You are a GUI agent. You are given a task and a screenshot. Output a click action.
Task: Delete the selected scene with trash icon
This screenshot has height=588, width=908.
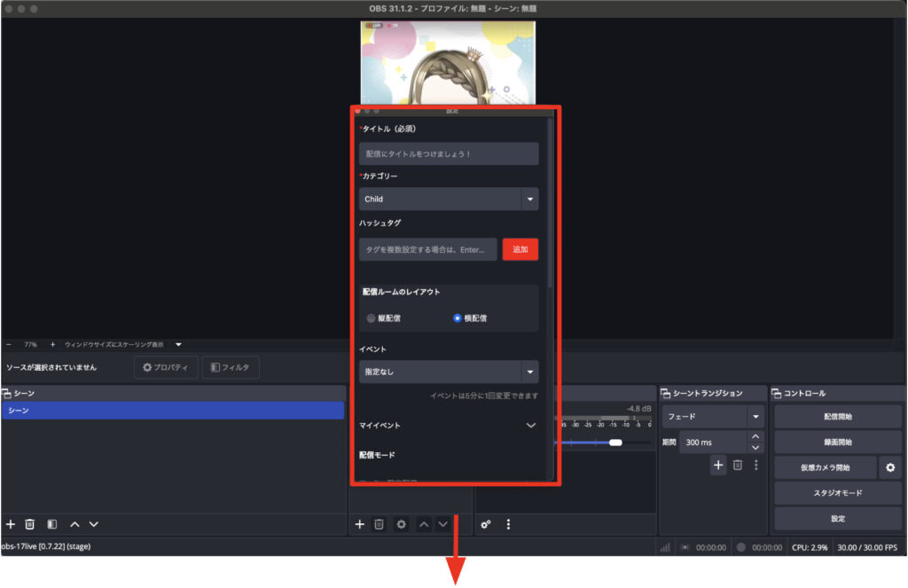(29, 524)
